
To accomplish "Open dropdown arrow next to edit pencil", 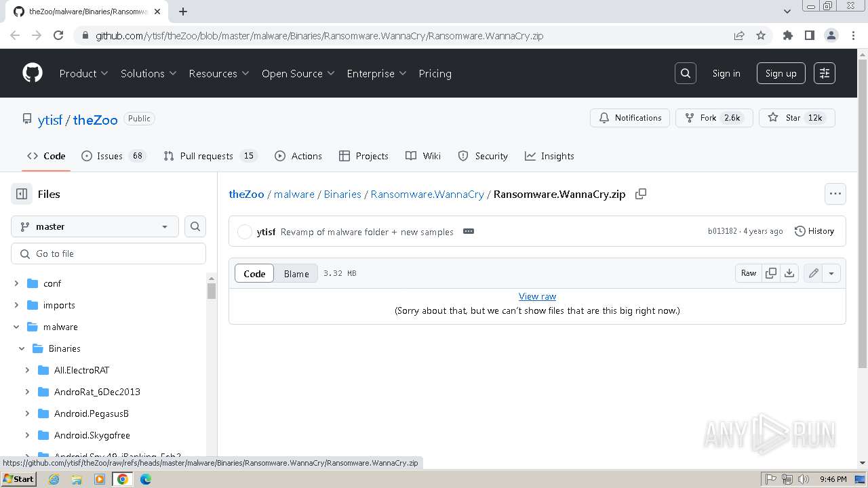I will pyautogui.click(x=831, y=273).
